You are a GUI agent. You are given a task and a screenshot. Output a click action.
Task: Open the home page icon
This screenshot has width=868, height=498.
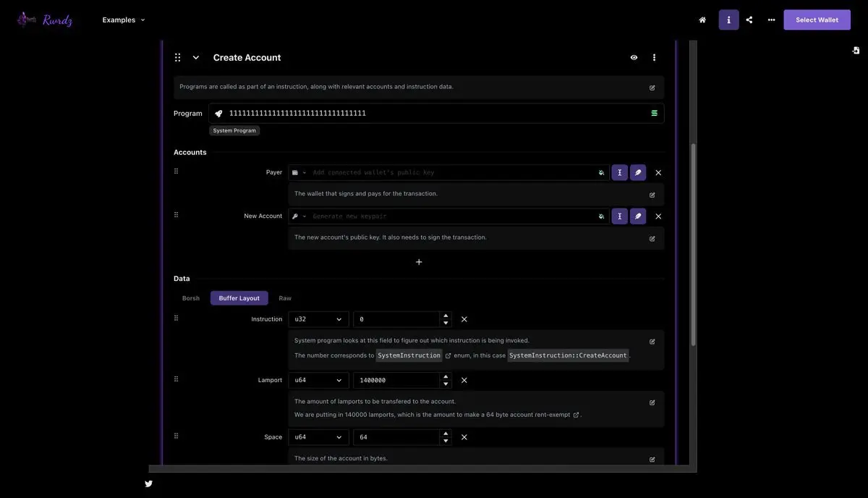702,20
